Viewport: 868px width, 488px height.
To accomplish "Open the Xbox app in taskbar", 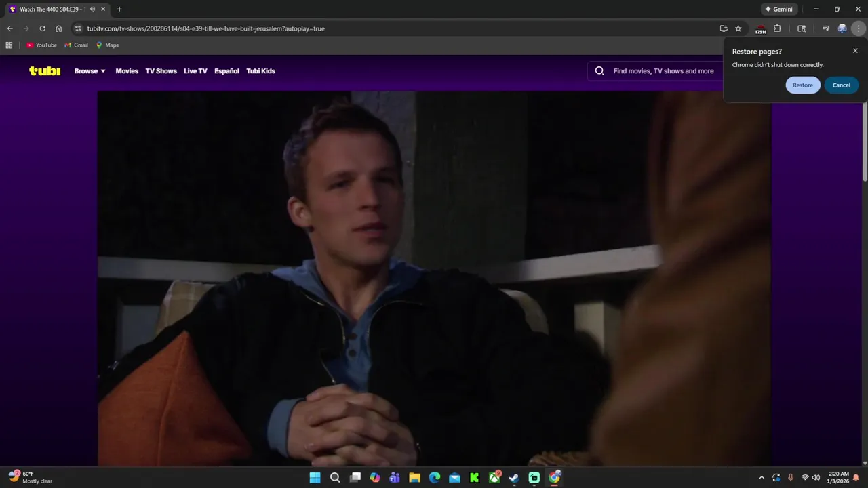I will (494, 478).
